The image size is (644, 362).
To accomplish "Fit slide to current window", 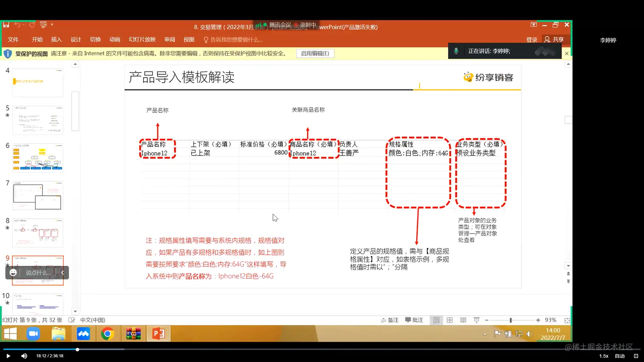I will coord(567,320).
